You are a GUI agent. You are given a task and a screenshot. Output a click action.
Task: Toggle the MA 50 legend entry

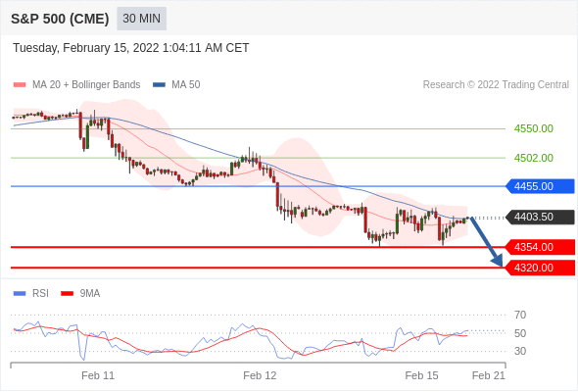[176, 85]
